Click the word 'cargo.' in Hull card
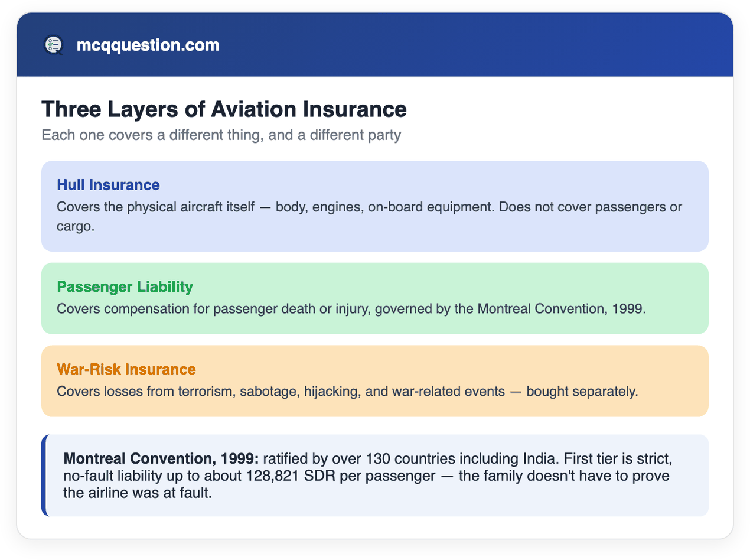Image resolution: width=750 pixels, height=560 pixels. pos(76,227)
